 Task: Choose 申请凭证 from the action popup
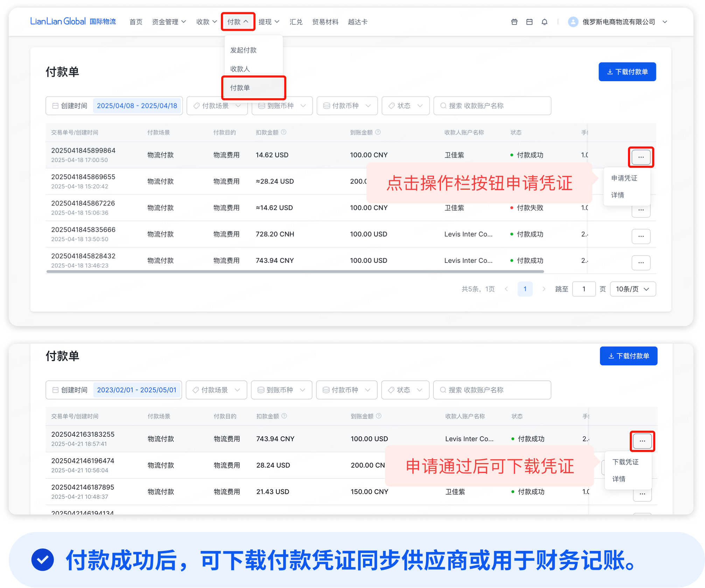(x=624, y=178)
